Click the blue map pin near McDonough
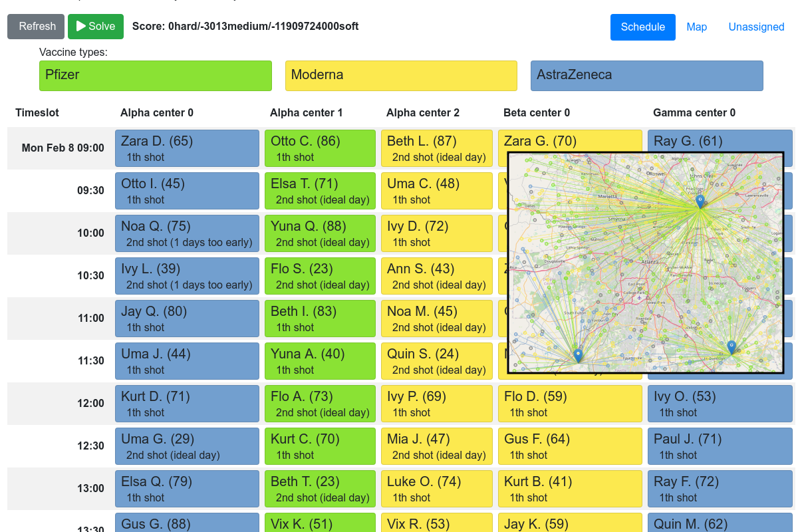The width and height of the screenshot is (798, 532). [x=731, y=346]
